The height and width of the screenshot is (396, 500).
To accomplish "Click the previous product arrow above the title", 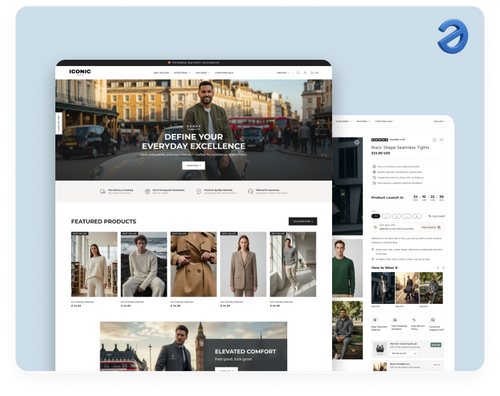I will (434, 140).
